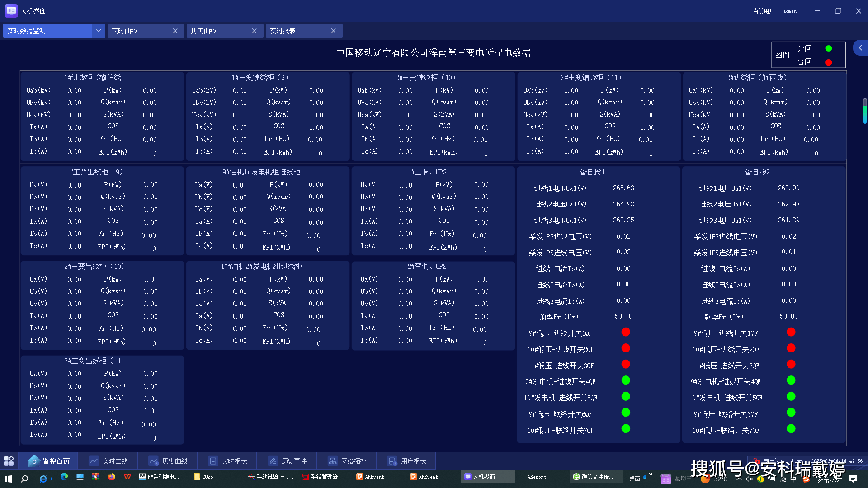Launch Microsoft Edge from taskbar
This screenshot has width=868, height=488.
(64, 477)
